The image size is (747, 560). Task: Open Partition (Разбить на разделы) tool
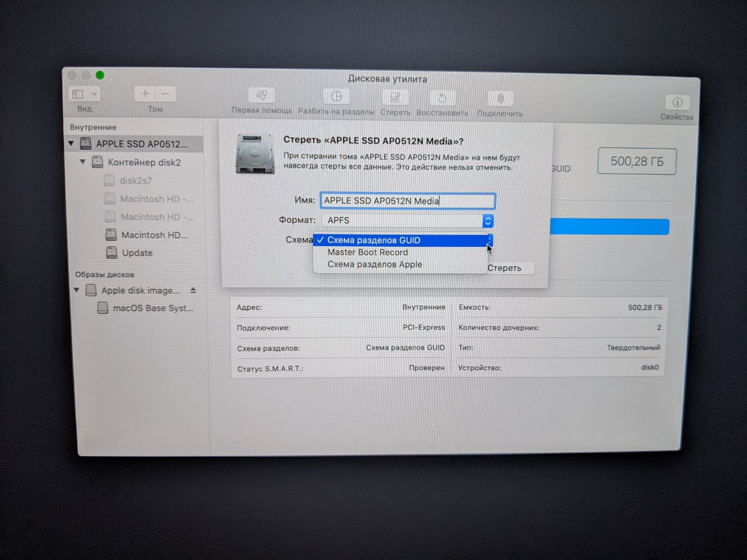click(336, 96)
